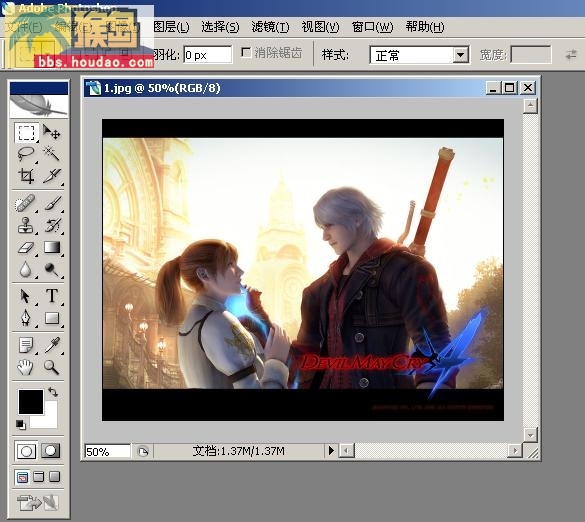This screenshot has height=522, width=585.
Task: Open the 视图 View menu
Action: pyautogui.click(x=320, y=27)
